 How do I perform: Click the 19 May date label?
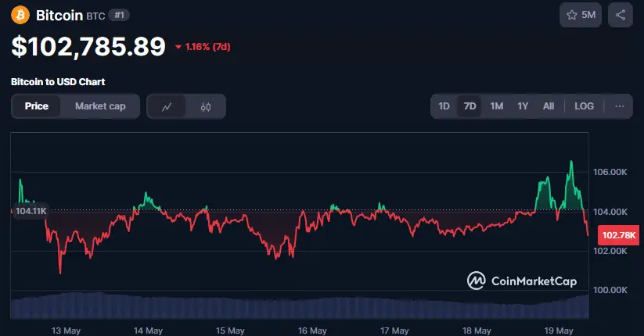point(559,331)
